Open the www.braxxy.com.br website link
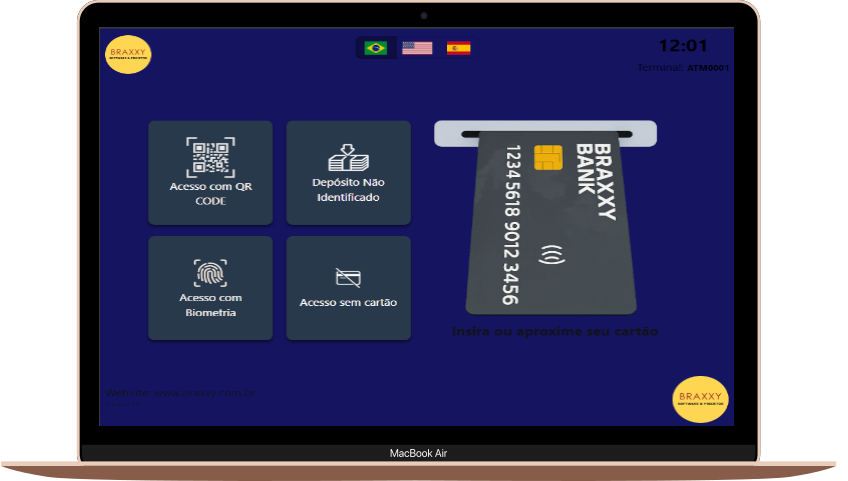This screenshot has width=848, height=481. click(204, 393)
